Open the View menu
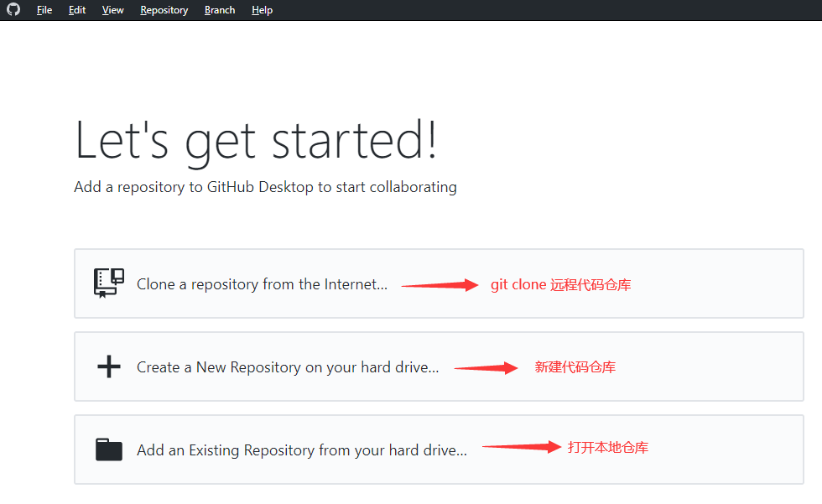This screenshot has height=504, width=822. pos(112,10)
